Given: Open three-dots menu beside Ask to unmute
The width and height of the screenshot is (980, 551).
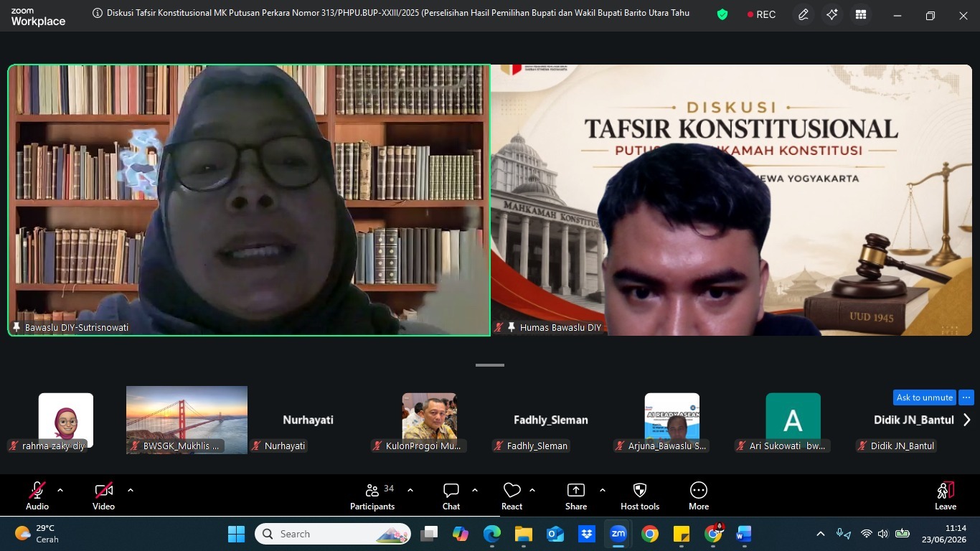Looking at the screenshot, I should (966, 397).
